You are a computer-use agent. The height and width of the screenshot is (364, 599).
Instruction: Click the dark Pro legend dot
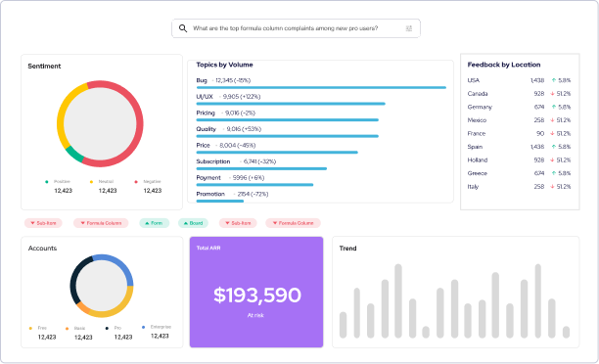[x=107, y=328]
